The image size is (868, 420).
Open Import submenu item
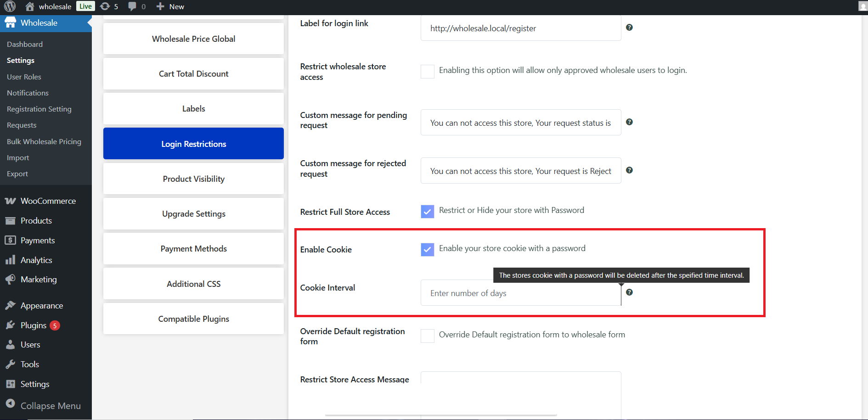pyautogui.click(x=18, y=157)
